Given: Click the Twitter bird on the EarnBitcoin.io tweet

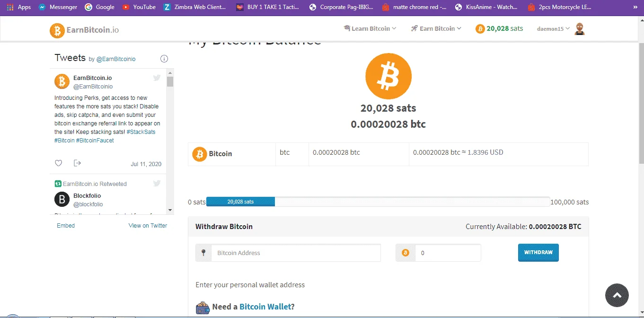Looking at the screenshot, I should tap(157, 78).
